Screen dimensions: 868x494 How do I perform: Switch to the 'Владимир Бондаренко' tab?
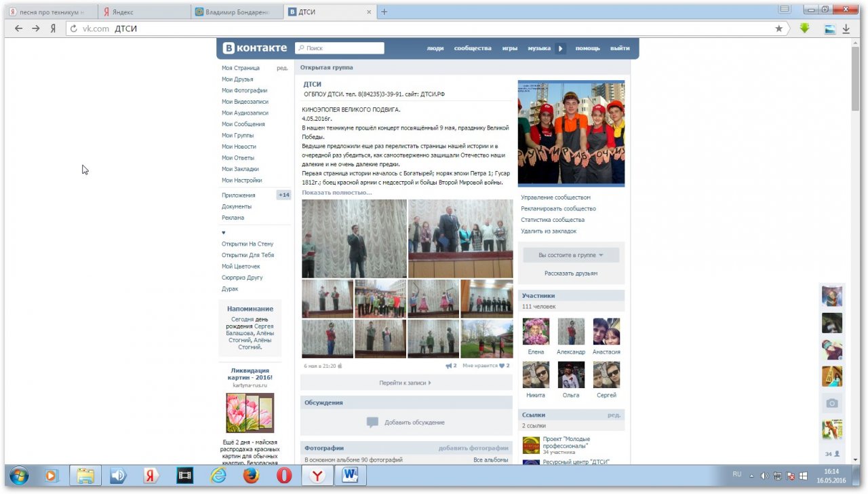236,12
